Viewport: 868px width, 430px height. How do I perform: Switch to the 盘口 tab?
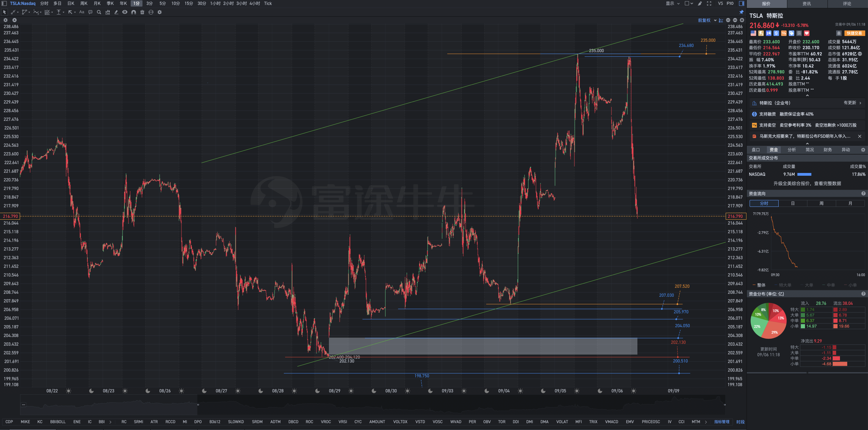click(756, 150)
